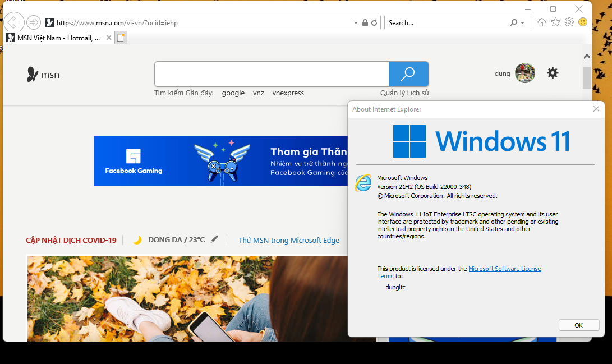Open Favorites with the star icon
Viewport: 612px width, 364px height.
[555, 22]
